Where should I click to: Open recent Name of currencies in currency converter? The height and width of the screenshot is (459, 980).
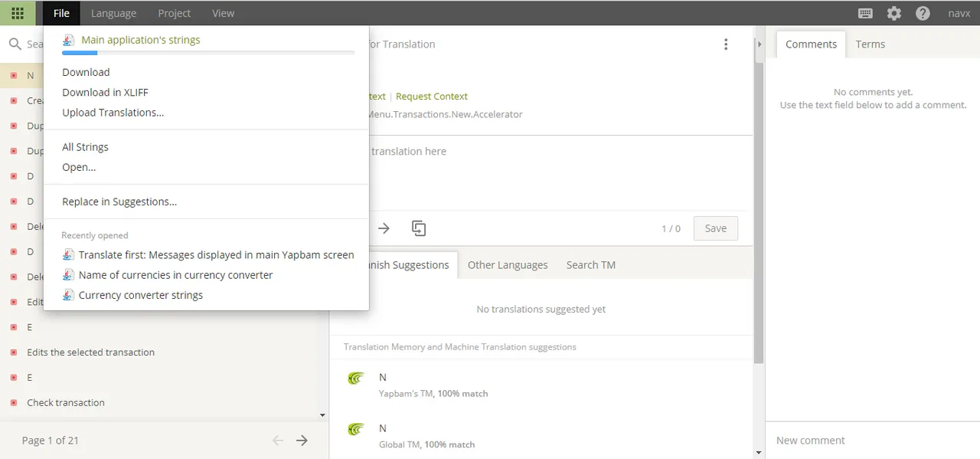tap(176, 275)
